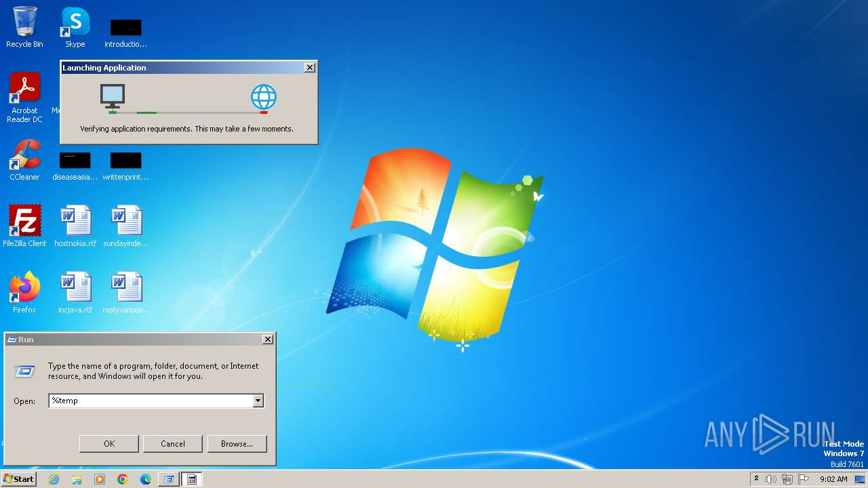Image resolution: width=868 pixels, height=488 pixels.
Task: Click the Show desktop button
Action: coord(860,479)
